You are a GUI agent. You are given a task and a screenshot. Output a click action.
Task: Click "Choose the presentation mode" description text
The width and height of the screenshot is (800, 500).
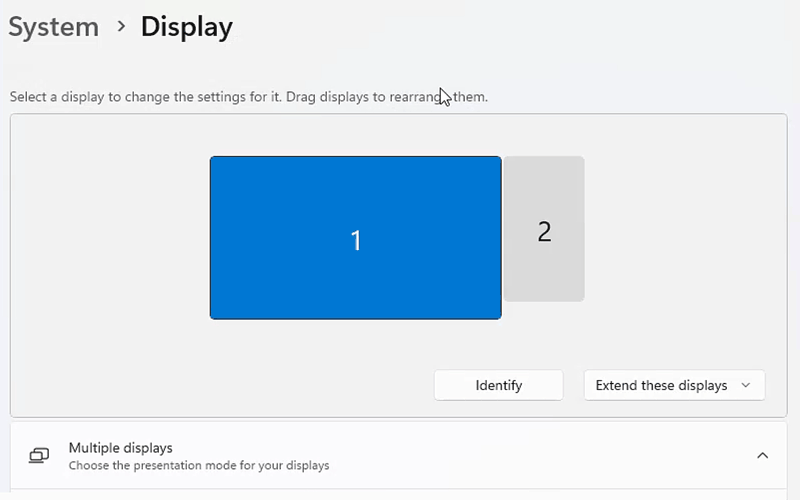[x=198, y=466]
